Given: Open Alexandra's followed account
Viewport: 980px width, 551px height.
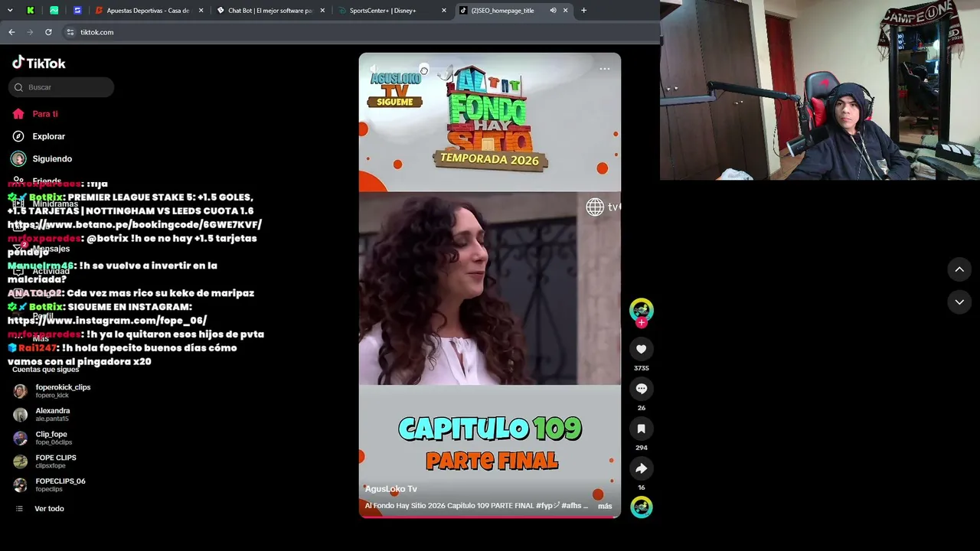Looking at the screenshot, I should click(42, 414).
